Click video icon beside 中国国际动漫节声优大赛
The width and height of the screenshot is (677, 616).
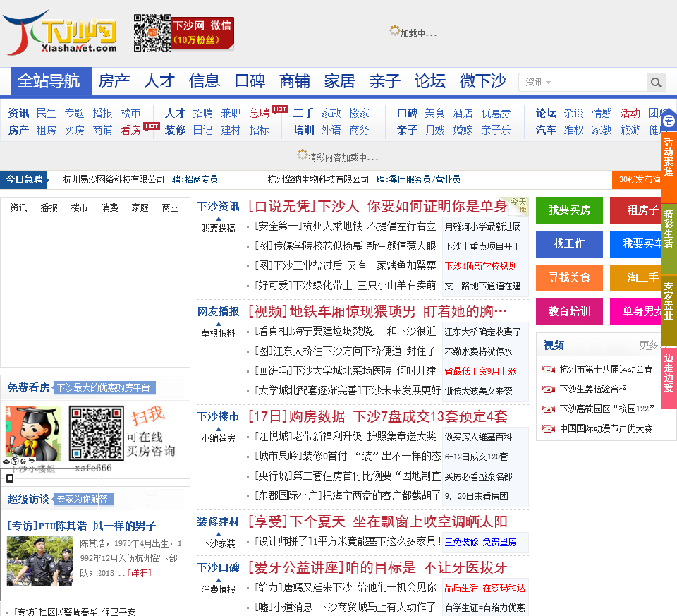point(549,428)
